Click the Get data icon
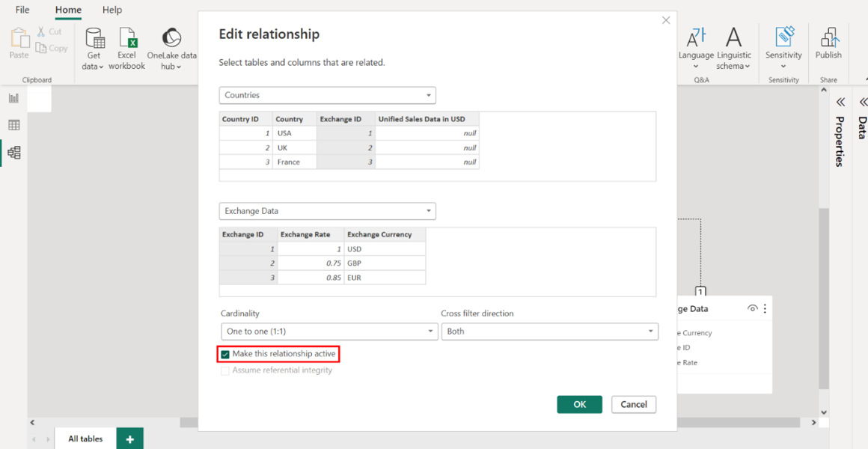The image size is (868, 449). click(95, 39)
